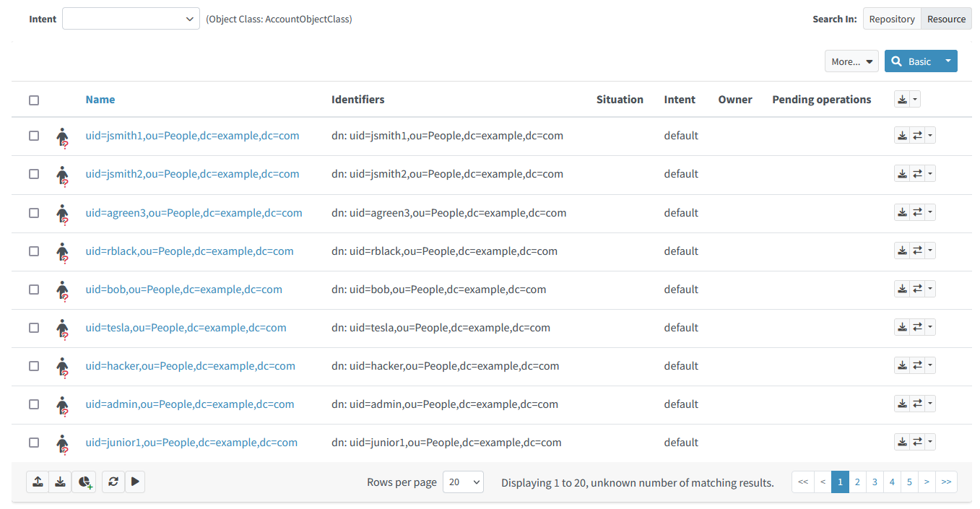Click the download/export accounts icon in footer toolbar
This screenshot has width=980, height=509.
(60, 481)
